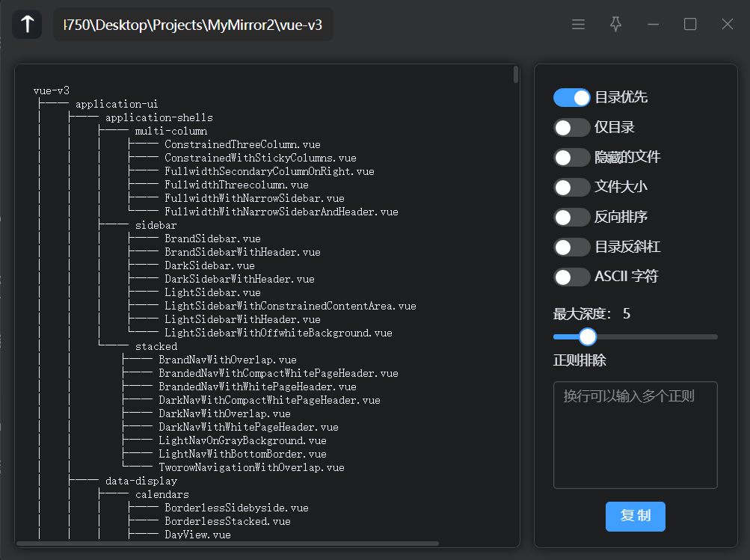Toggle the 目录反斜杠 switch
This screenshot has width=750, height=560.
pos(572,247)
